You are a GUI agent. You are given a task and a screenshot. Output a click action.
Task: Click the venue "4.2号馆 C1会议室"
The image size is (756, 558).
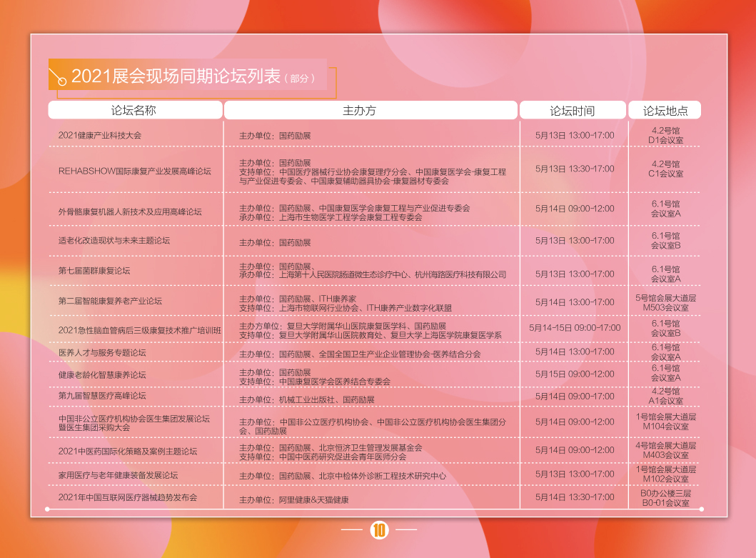(x=666, y=169)
